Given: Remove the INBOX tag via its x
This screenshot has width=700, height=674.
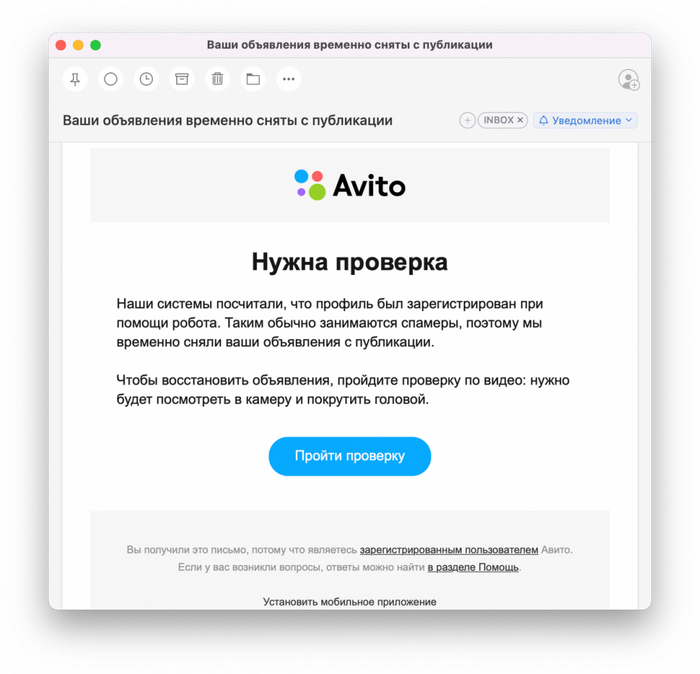Looking at the screenshot, I should [x=520, y=120].
